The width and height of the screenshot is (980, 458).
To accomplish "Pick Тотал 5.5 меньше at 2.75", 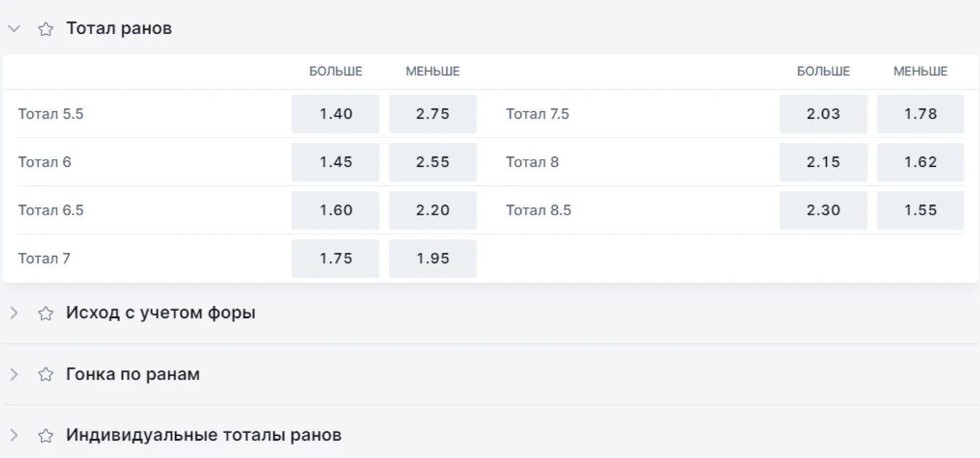I will pos(433,114).
